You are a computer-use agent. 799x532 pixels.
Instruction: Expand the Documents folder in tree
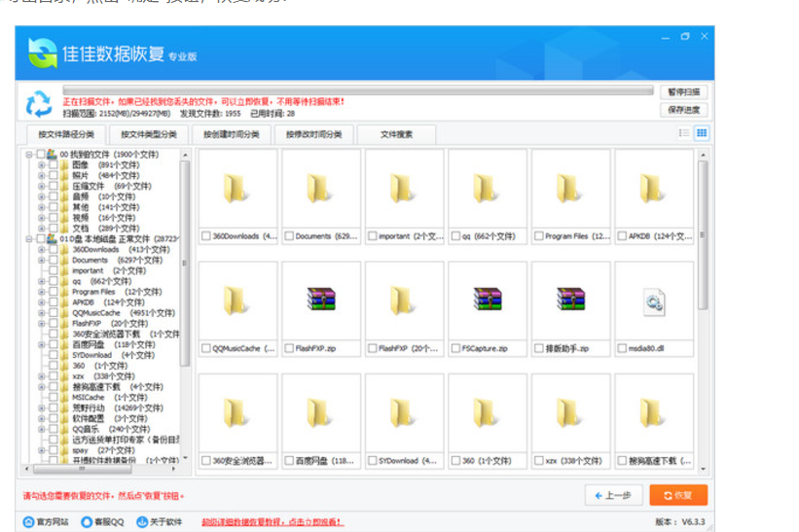pyautogui.click(x=42, y=261)
